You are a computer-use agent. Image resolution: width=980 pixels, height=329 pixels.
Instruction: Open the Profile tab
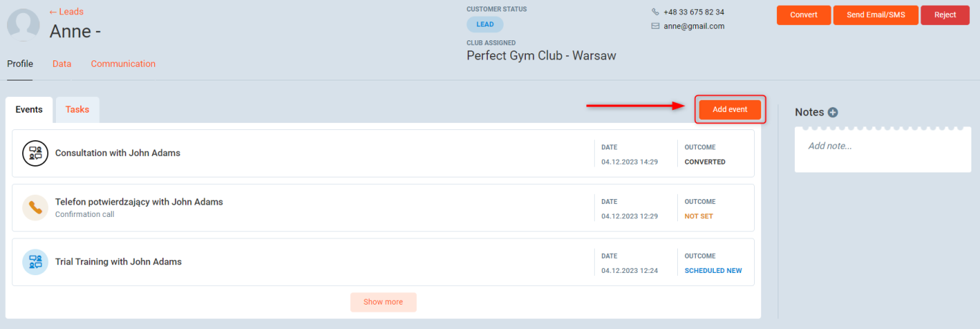tap(20, 64)
